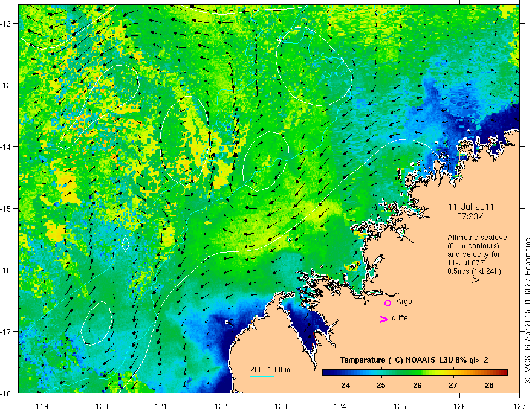Click latitude label -13 on the axis
532x411 pixels.
tap(6, 85)
